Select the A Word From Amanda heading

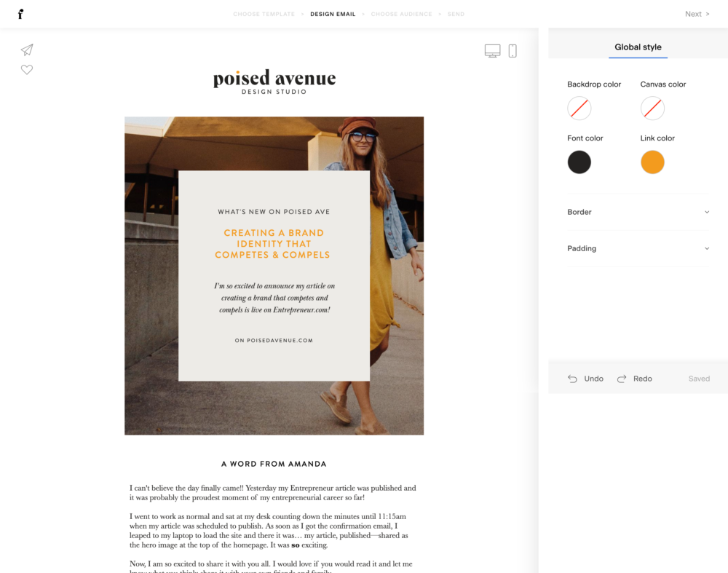(x=274, y=464)
